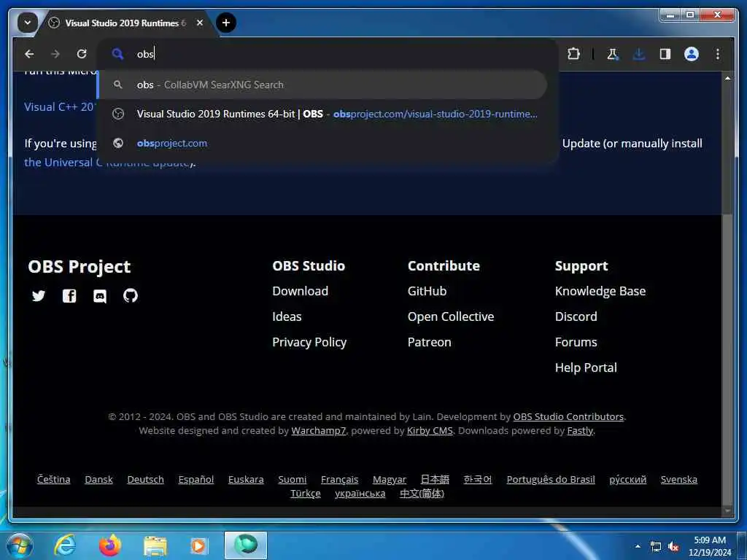Switch language to Deutsch
The height and width of the screenshot is (560, 747).
[145, 480]
